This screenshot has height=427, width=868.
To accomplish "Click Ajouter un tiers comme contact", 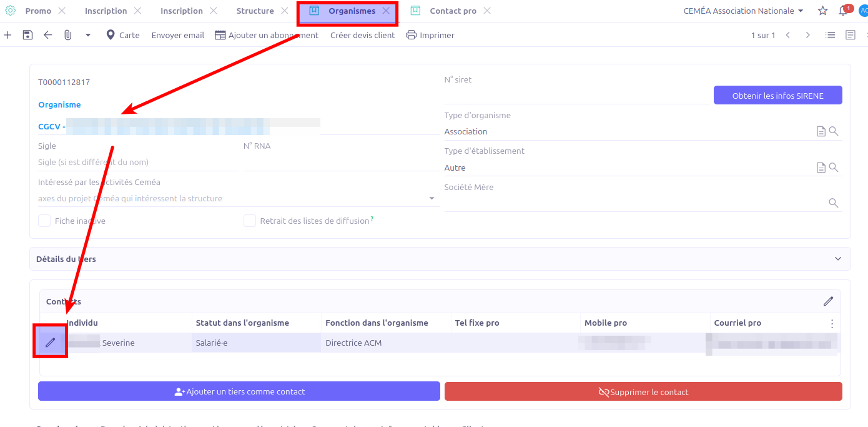I will (239, 391).
